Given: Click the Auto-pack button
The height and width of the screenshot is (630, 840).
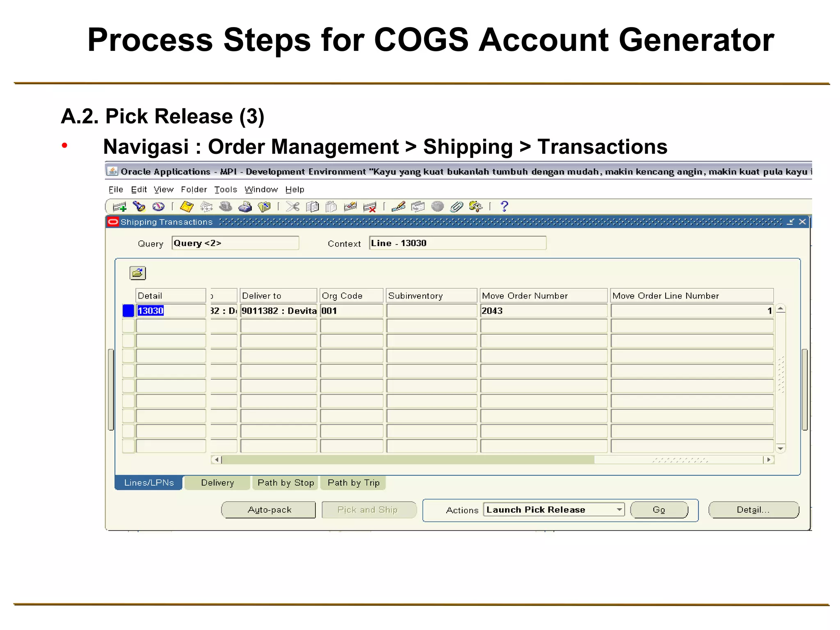Looking at the screenshot, I should (269, 510).
